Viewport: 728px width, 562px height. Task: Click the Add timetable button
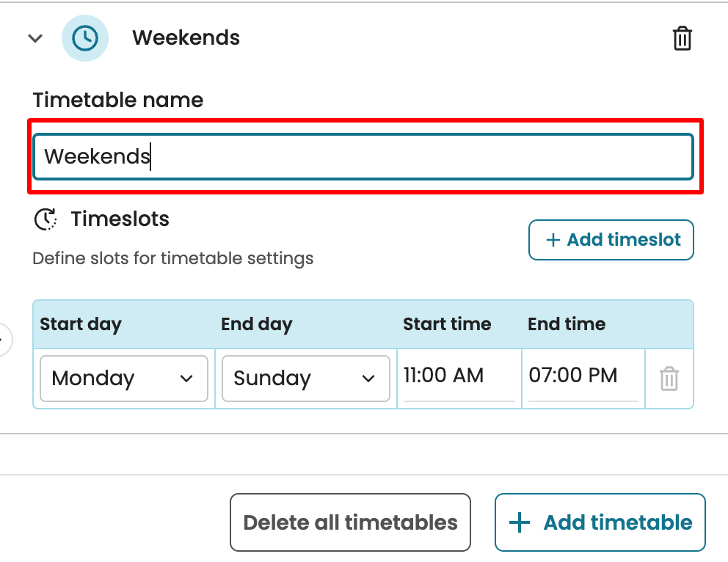600,522
